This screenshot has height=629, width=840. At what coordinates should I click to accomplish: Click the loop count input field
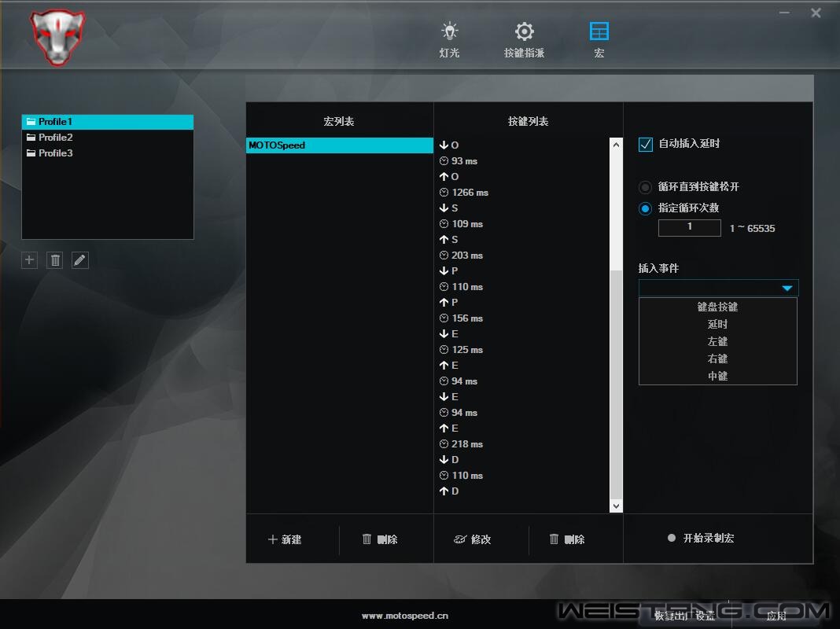click(x=690, y=227)
